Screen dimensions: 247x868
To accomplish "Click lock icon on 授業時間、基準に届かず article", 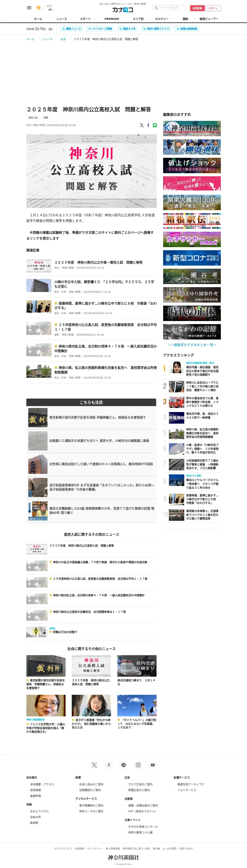I will point(56,303).
